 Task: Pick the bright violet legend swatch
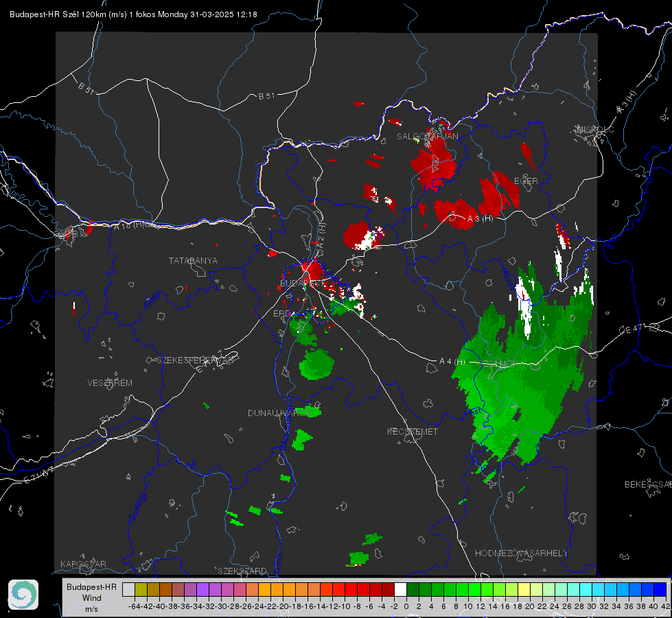tap(202, 590)
